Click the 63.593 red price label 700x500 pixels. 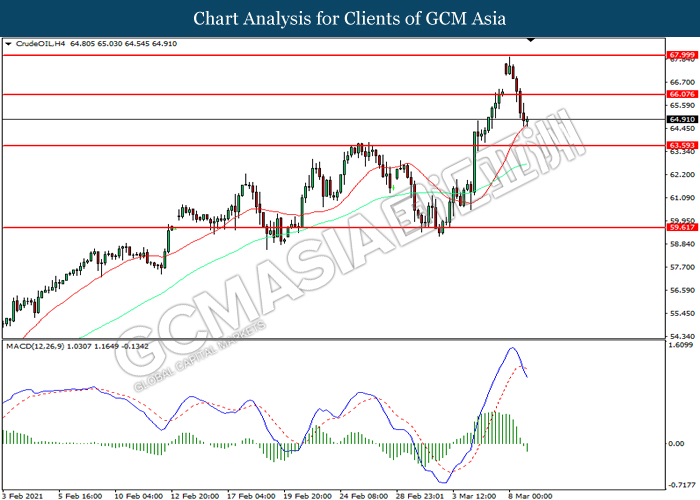[x=682, y=145]
